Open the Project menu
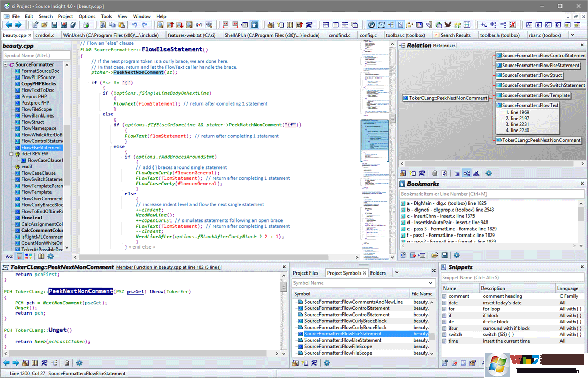The height and width of the screenshot is (378, 588). [x=65, y=16]
